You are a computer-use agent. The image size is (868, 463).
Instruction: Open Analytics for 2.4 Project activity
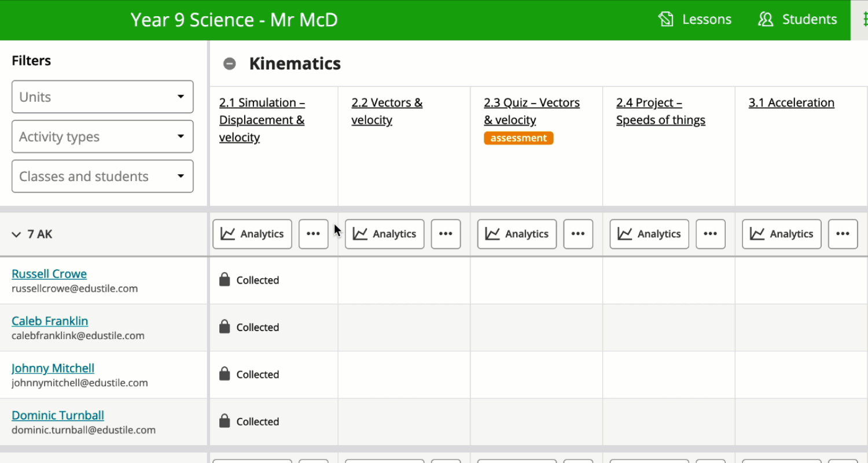[x=650, y=234]
